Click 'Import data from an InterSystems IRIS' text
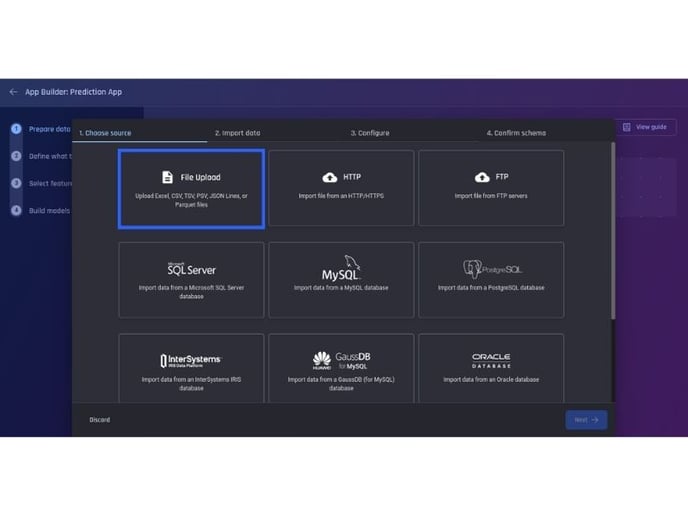Viewport: 688px width, 516px height. click(191, 383)
